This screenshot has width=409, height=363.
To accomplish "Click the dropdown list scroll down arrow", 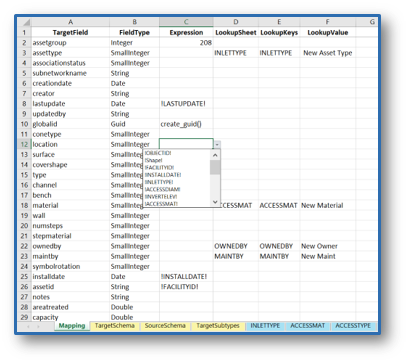I will click(x=215, y=202).
